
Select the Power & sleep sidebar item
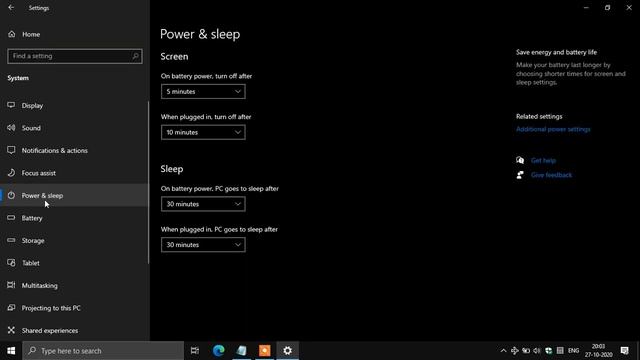pos(74,196)
